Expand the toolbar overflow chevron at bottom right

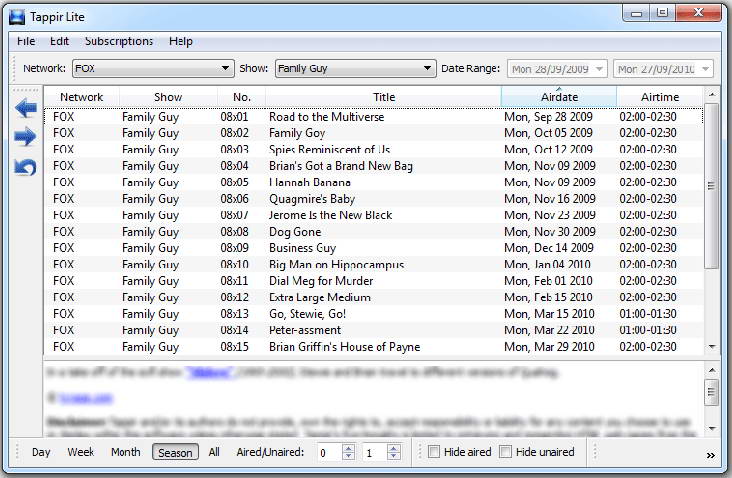coord(711,455)
